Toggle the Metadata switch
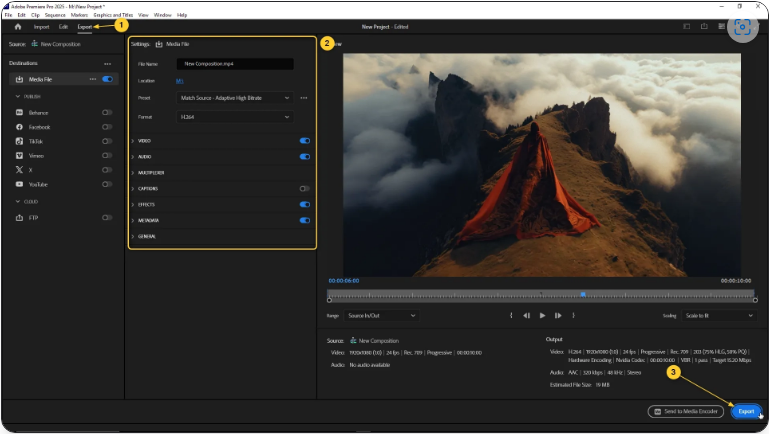The width and height of the screenshot is (769, 434). pos(305,221)
